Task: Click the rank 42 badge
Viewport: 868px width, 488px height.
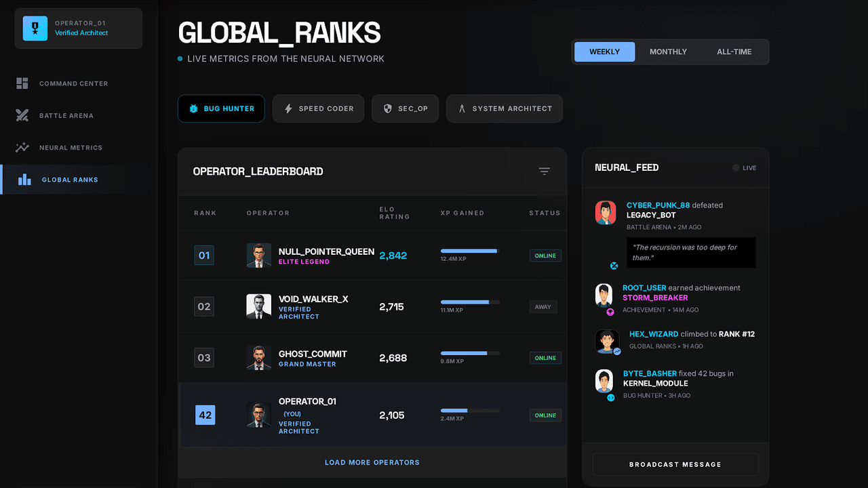Action: (x=205, y=415)
